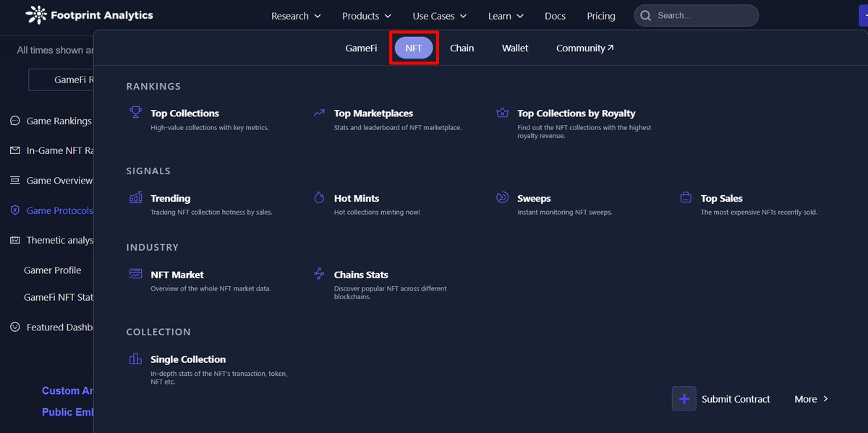Expand the Research dropdown menu
The width and height of the screenshot is (868, 433).
click(x=296, y=15)
